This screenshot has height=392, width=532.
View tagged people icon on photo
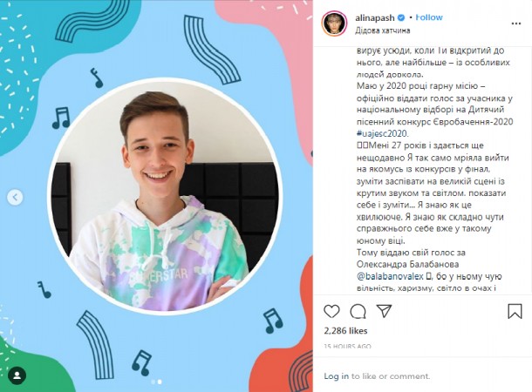click(17, 375)
